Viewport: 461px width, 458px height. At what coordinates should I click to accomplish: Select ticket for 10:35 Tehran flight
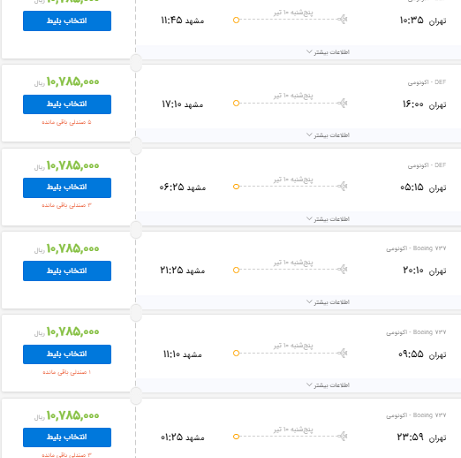point(67,21)
